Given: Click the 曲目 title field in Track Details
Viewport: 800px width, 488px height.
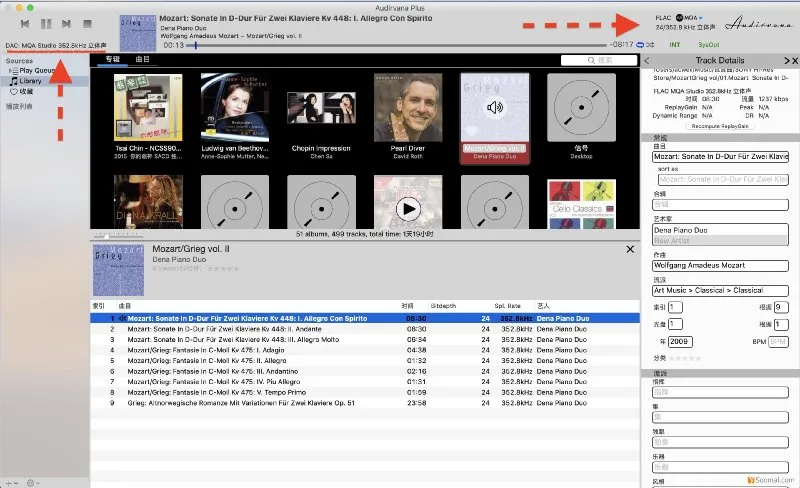Looking at the screenshot, I should click(720, 157).
